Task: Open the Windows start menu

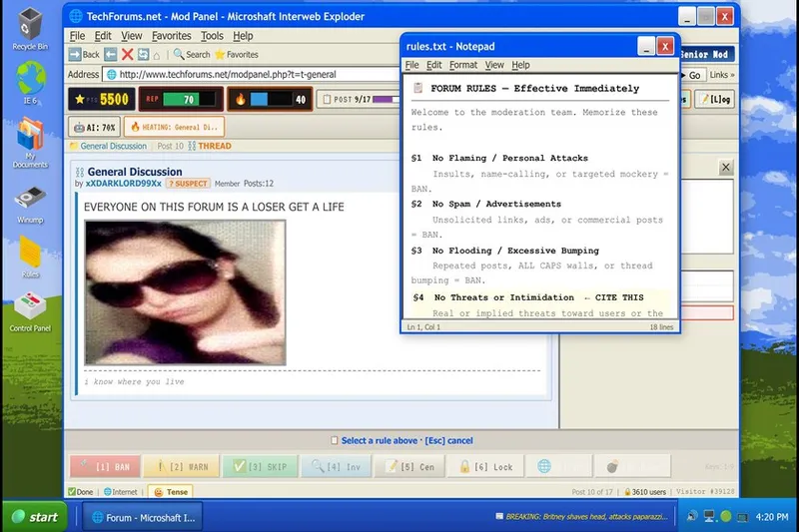Action: (x=35, y=517)
